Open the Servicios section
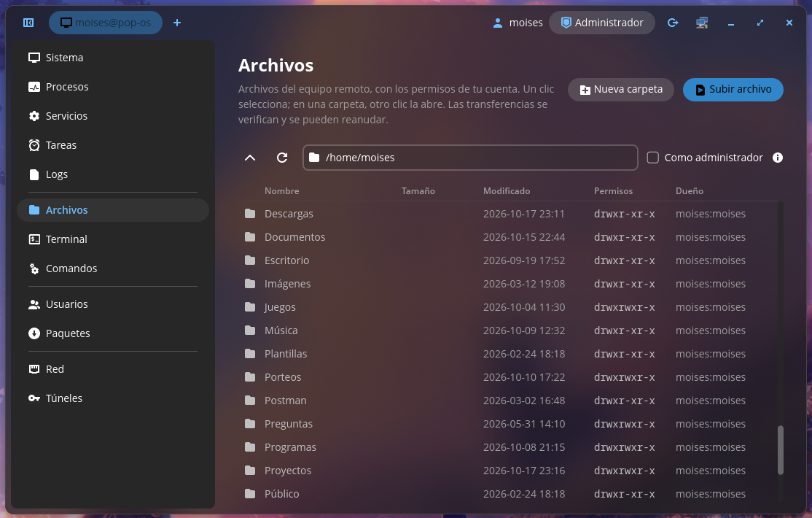The image size is (812, 518). click(x=113, y=116)
